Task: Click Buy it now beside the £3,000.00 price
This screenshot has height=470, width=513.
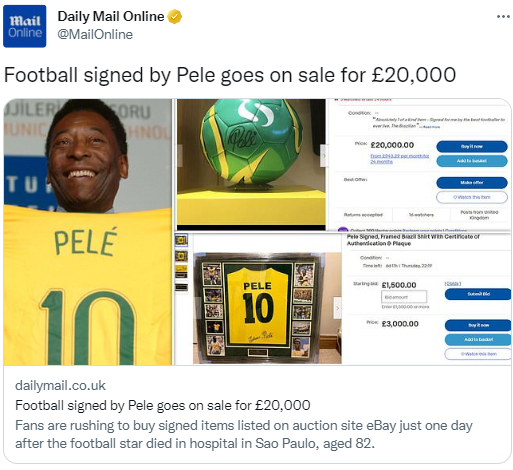Action: point(478,325)
